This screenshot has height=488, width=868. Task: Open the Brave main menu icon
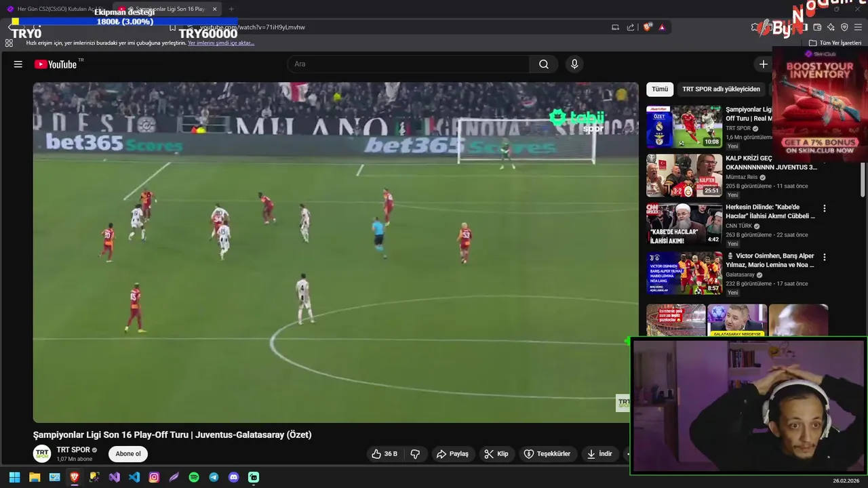pyautogui.click(x=858, y=27)
